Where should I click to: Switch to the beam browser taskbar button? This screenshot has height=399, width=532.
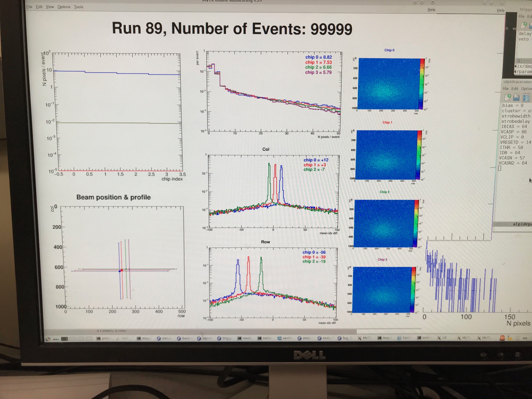[x=184, y=338]
